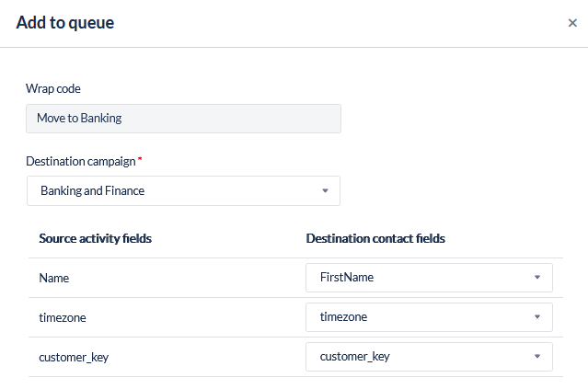Select the customer_key source activity field
588x389 pixels.
click(x=74, y=356)
